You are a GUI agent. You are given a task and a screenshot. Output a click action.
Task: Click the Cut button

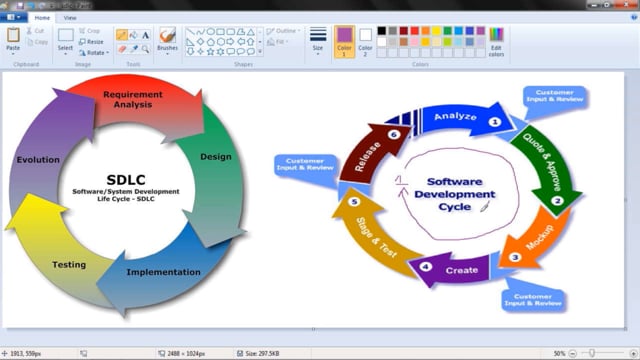click(36, 31)
